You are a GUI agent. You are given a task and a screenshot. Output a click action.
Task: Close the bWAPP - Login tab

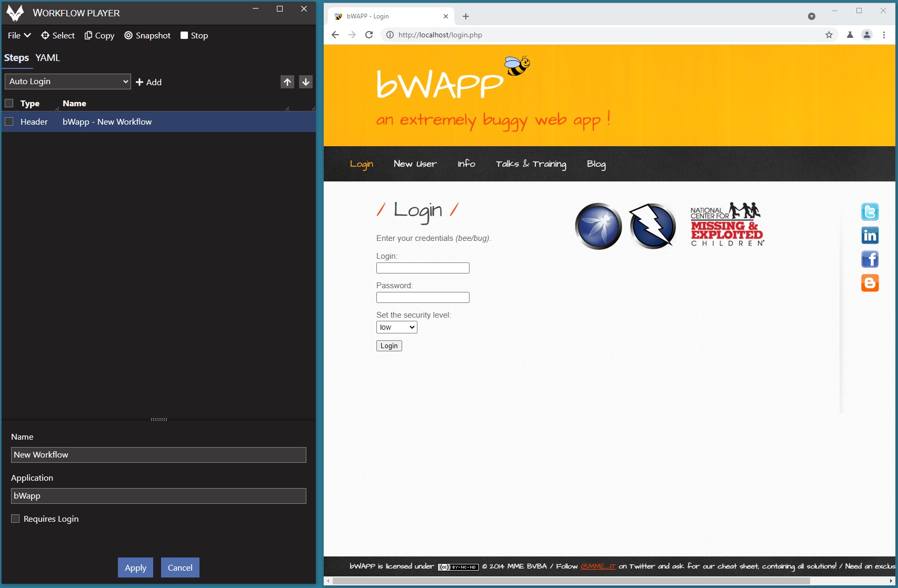[x=446, y=16]
